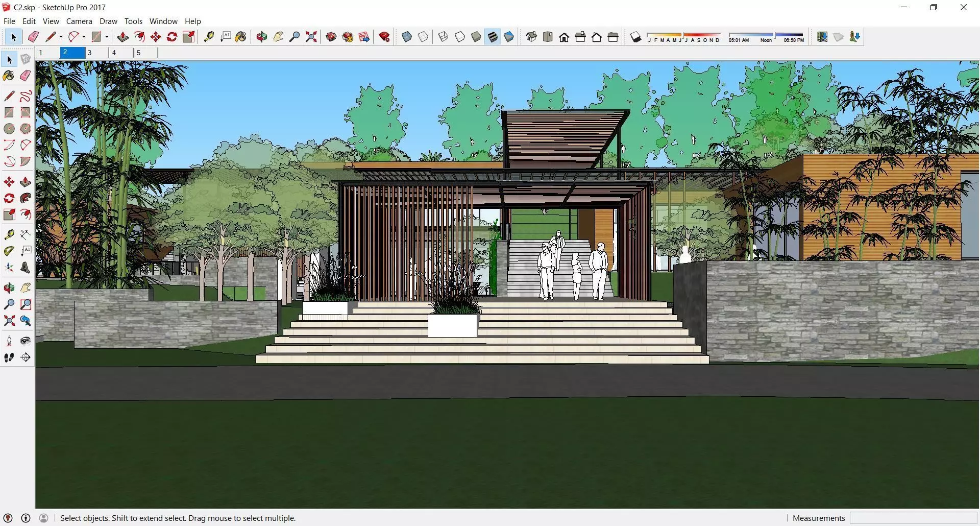The width and height of the screenshot is (980, 526).
Task: Switch to scene tab 1
Action: pyautogui.click(x=47, y=53)
